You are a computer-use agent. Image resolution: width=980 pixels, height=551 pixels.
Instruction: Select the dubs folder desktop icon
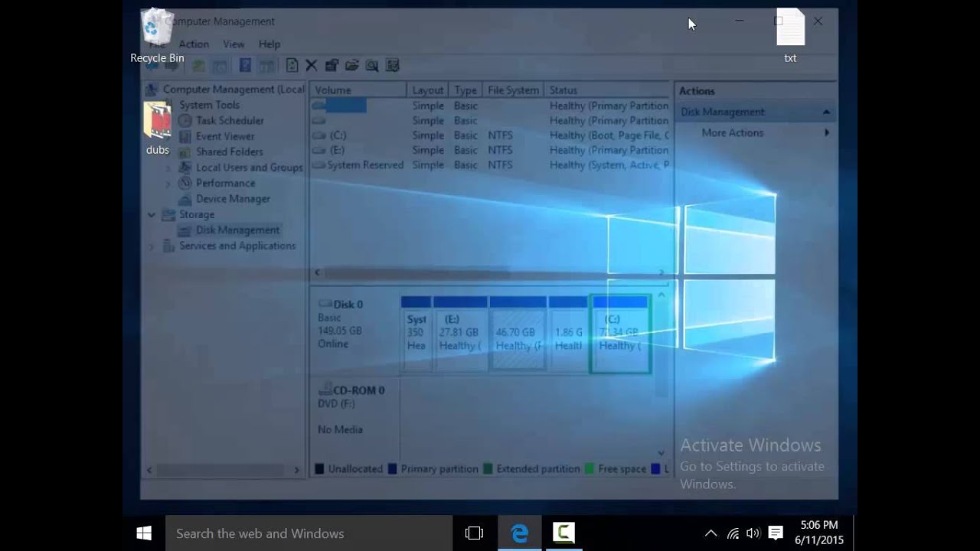click(x=158, y=129)
